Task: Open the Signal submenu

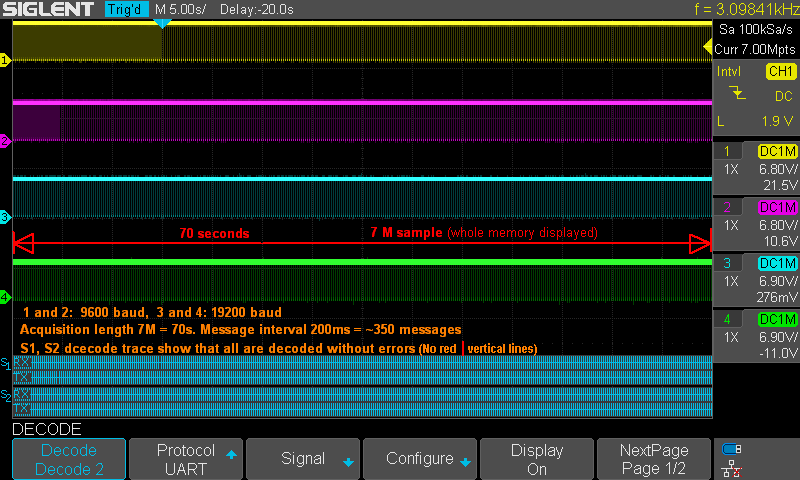Action: 303,459
